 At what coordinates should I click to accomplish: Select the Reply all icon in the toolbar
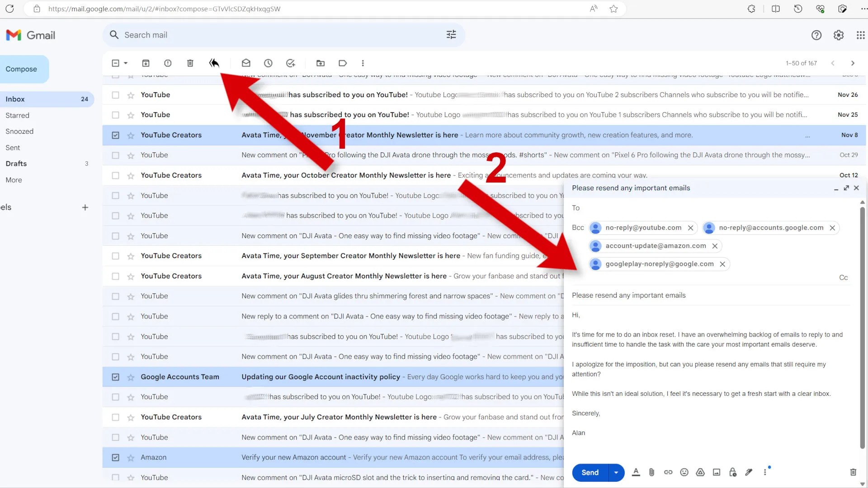pyautogui.click(x=214, y=63)
